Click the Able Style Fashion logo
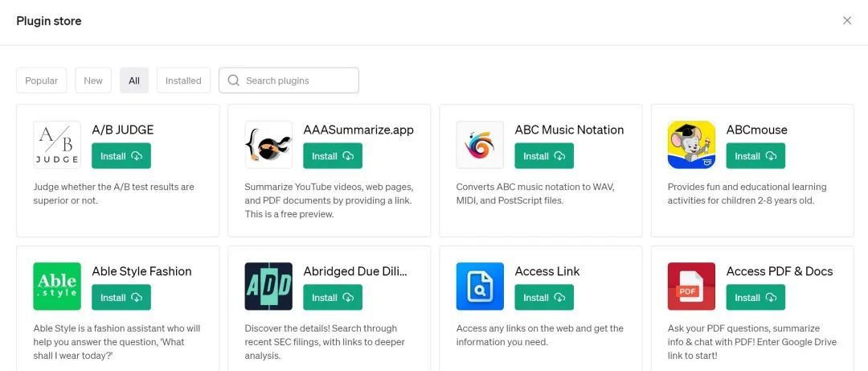Viewport: 868px width, 371px height. [57, 286]
